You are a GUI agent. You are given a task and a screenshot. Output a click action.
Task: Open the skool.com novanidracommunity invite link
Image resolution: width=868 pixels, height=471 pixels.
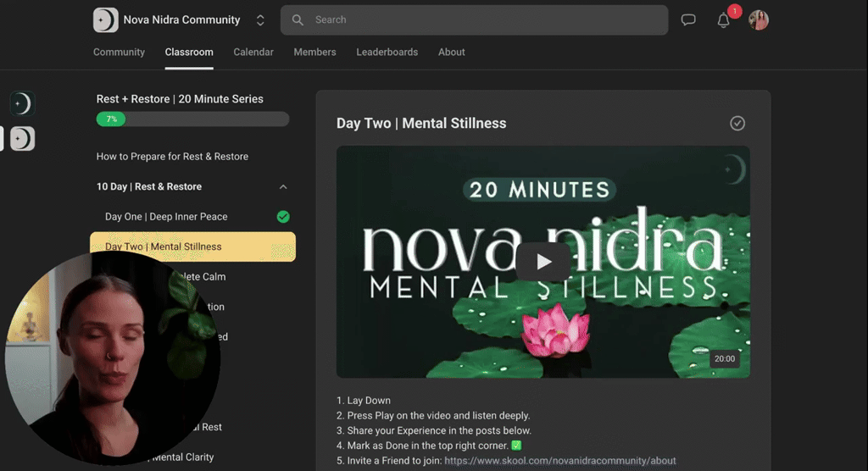click(x=559, y=461)
